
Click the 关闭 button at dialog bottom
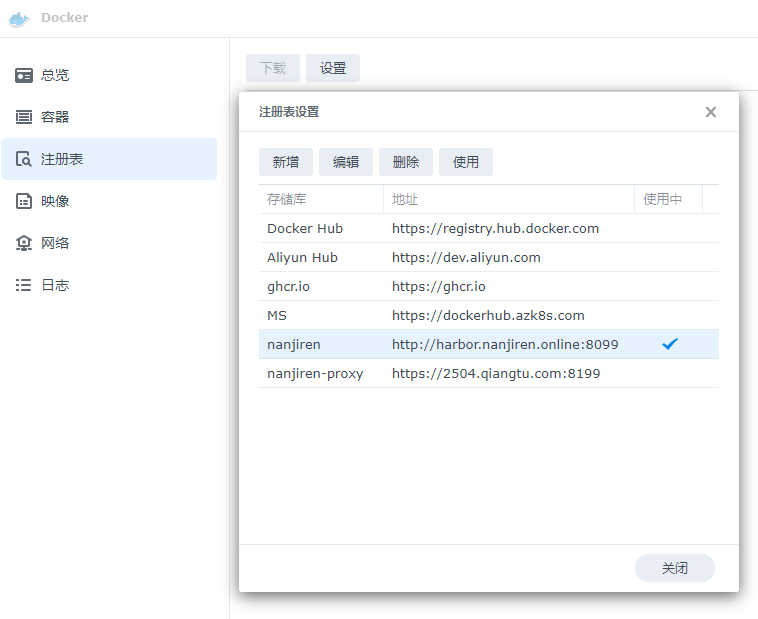(x=674, y=568)
